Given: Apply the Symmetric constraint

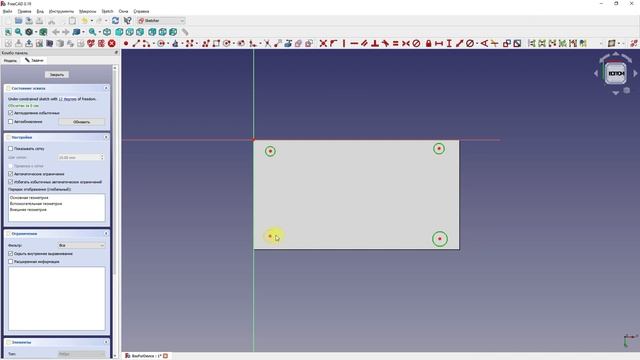Looking at the screenshot, I should [405, 43].
